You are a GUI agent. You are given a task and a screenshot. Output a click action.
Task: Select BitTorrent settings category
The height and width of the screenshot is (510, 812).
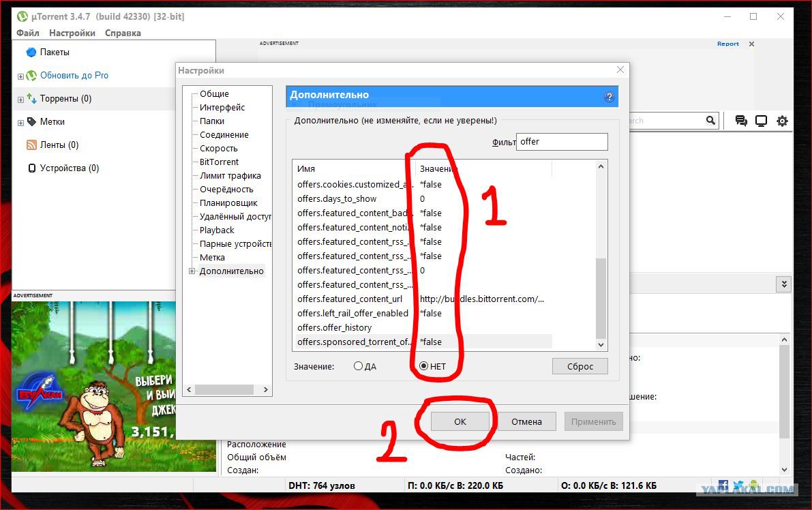(x=219, y=162)
